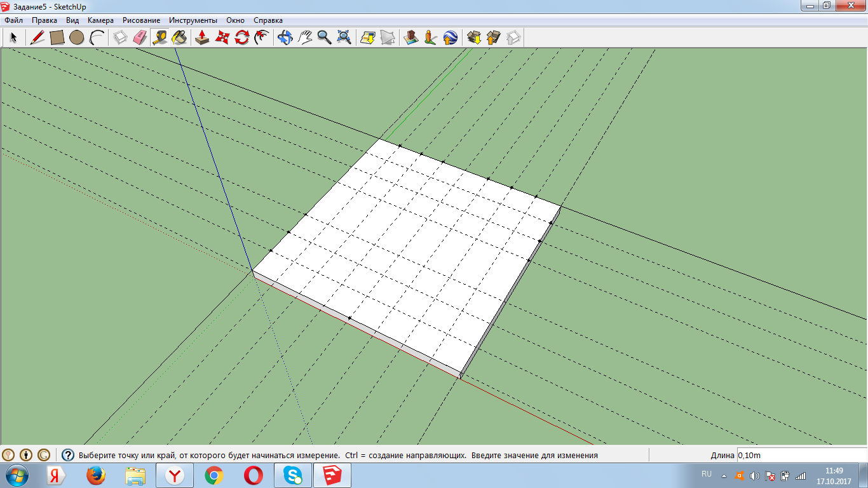This screenshot has width=868, height=488.
Task: Open Google Chrome from the taskbar
Action: (x=214, y=475)
